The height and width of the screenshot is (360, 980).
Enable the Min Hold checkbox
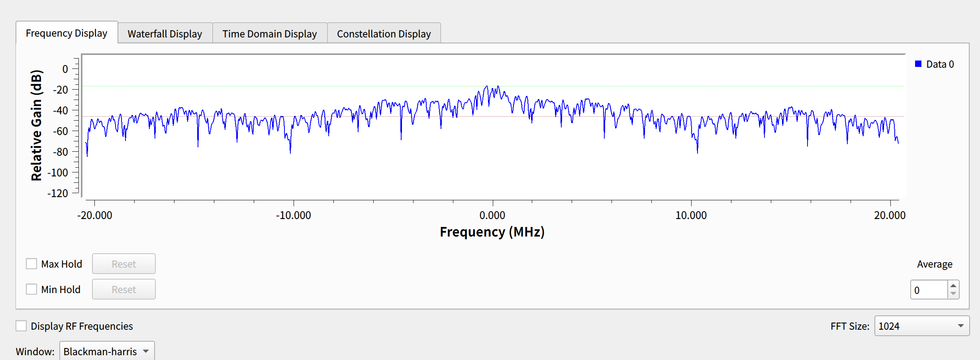[31, 290]
